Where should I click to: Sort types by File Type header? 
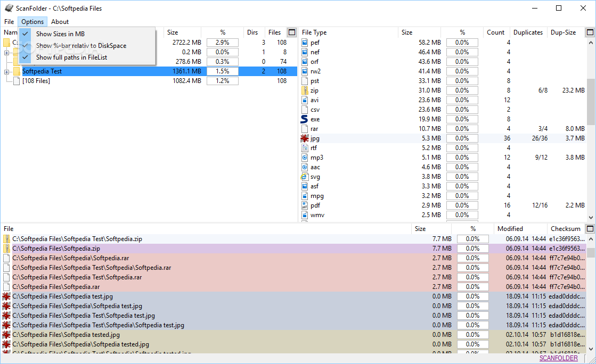coord(348,32)
